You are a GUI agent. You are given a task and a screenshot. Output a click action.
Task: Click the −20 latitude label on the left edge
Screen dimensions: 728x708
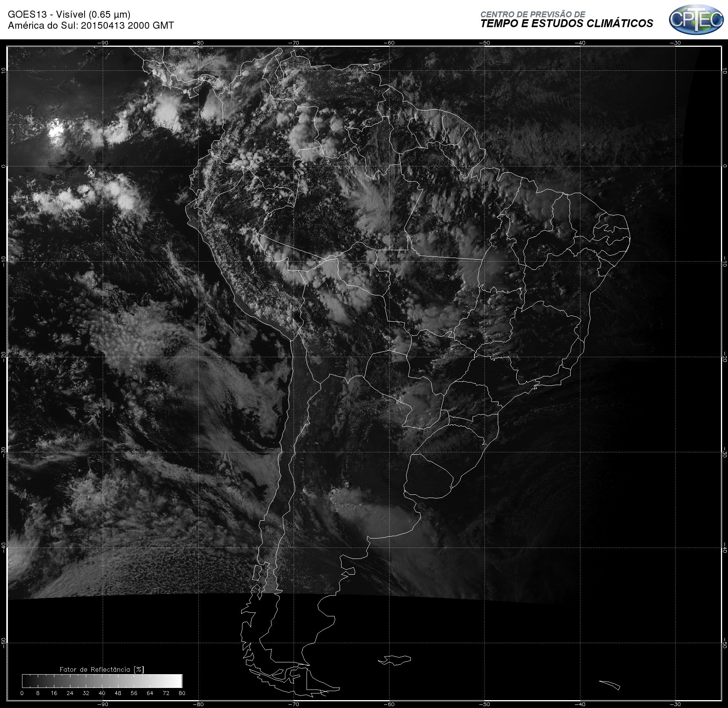(x=4, y=357)
